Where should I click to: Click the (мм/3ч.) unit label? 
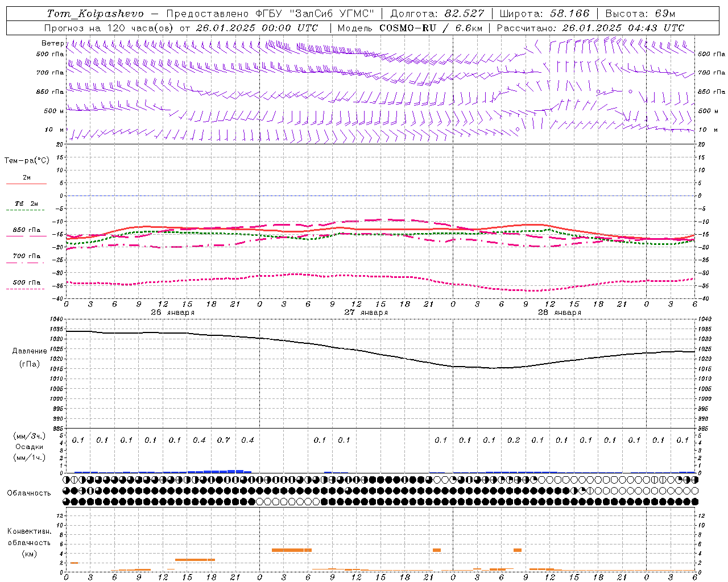pos(30,436)
